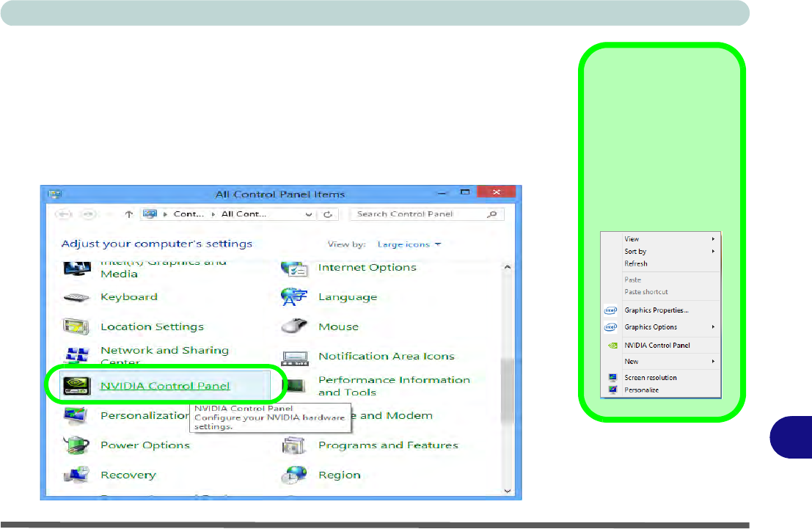Click the Control Panel icon in the title bar
The height and width of the screenshot is (529, 812).
click(54, 194)
